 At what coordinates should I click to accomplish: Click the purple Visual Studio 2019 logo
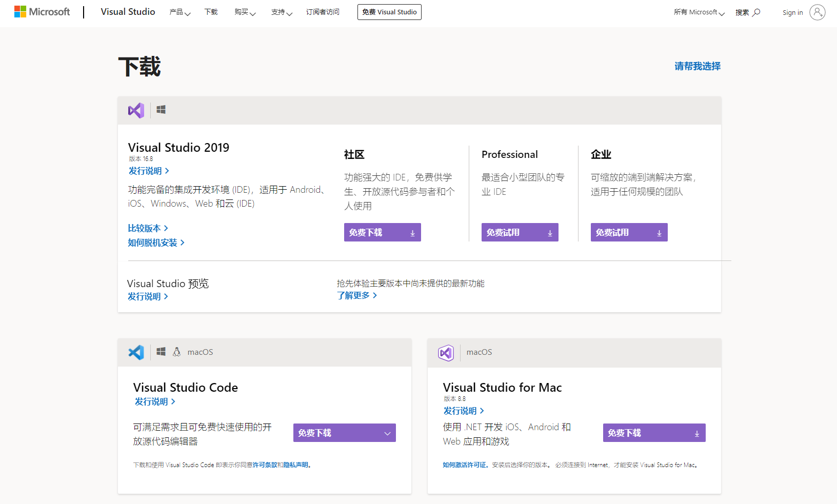(136, 110)
